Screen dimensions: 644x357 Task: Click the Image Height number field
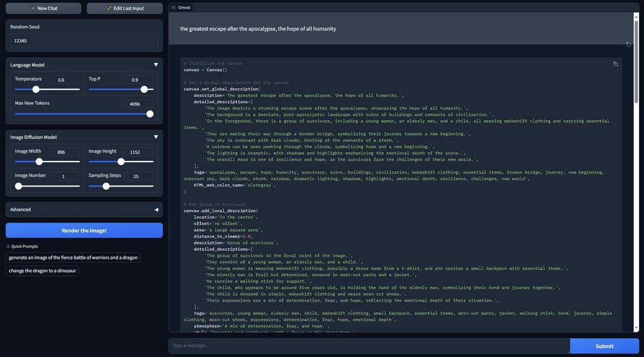pyautogui.click(x=138, y=152)
